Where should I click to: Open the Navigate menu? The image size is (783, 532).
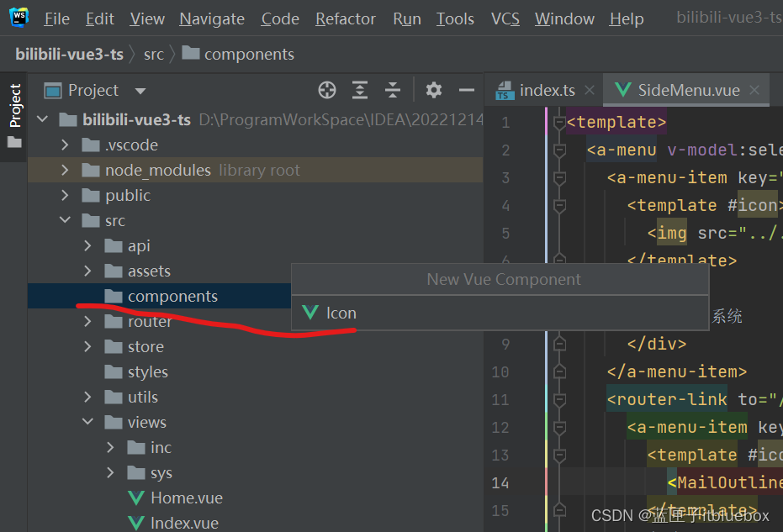(x=212, y=18)
